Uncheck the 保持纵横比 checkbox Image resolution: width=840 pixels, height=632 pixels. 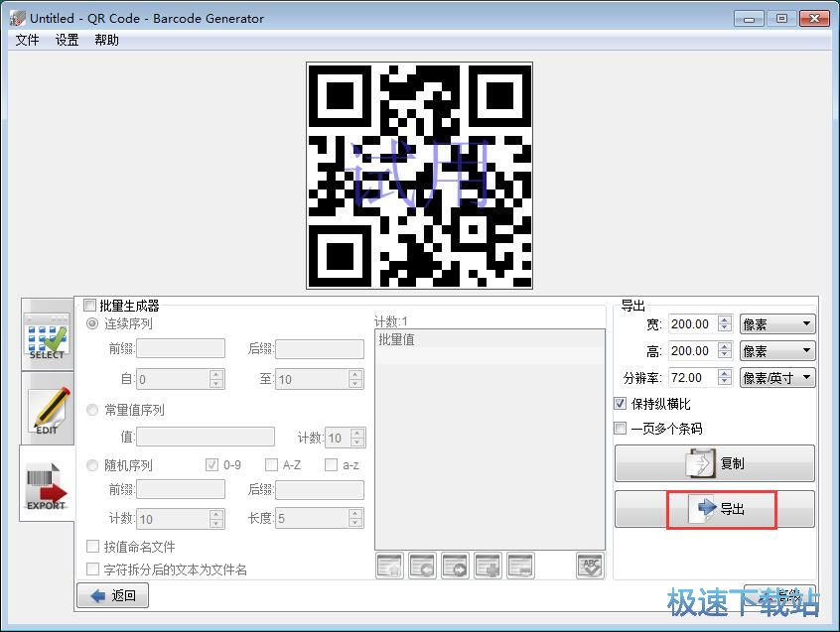[x=620, y=404]
